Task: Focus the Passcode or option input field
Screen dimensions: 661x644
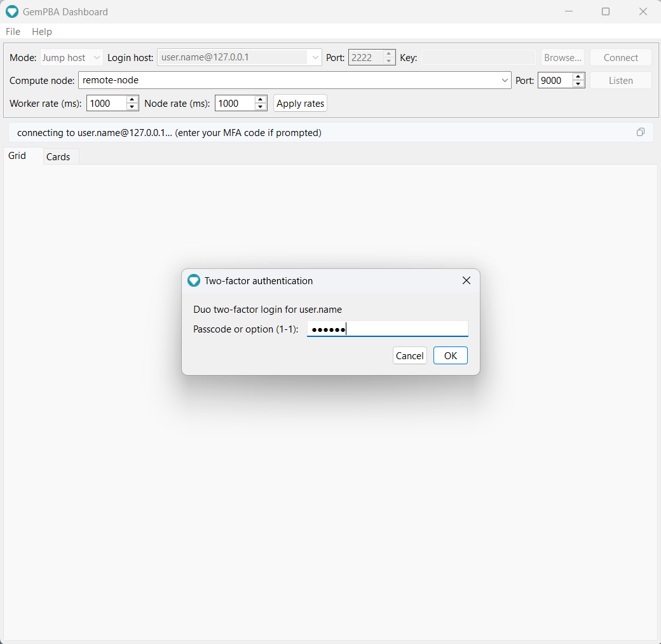Action: [x=388, y=329]
